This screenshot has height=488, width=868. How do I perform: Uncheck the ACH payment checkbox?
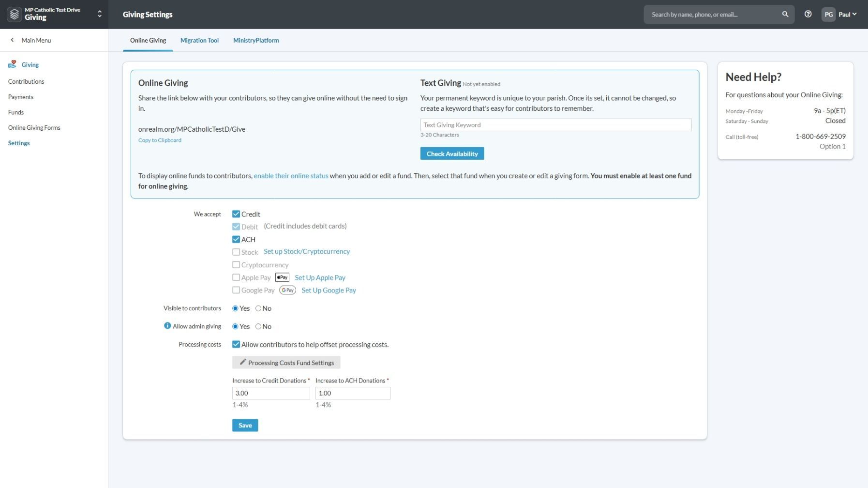pos(236,239)
